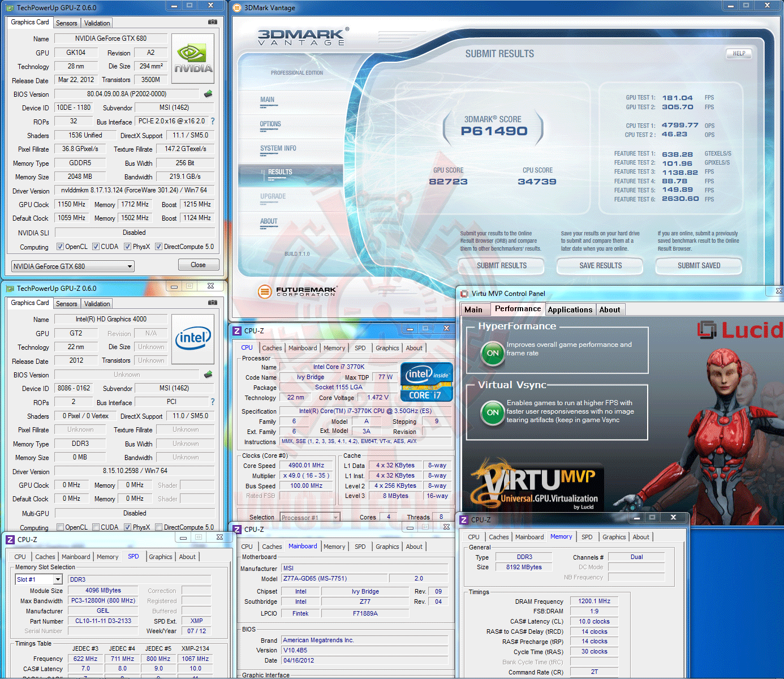784x679 pixels.
Task: Click the question mark next to the PCI bus interface field
Action: [x=213, y=402]
